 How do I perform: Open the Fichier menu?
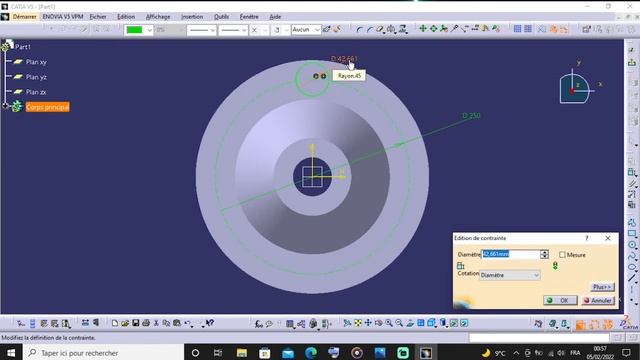tap(98, 17)
